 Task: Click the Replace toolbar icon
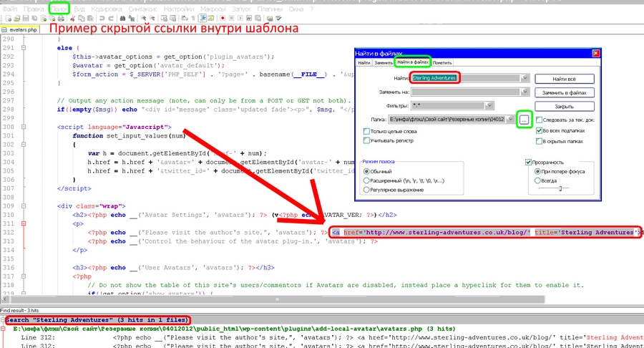(x=132, y=19)
